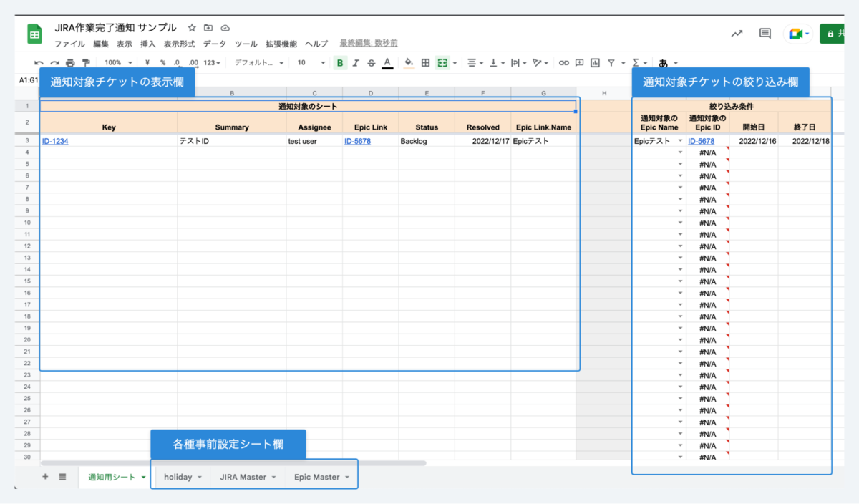Open the 表示形式 menu
This screenshot has height=504, width=859.
(x=179, y=44)
